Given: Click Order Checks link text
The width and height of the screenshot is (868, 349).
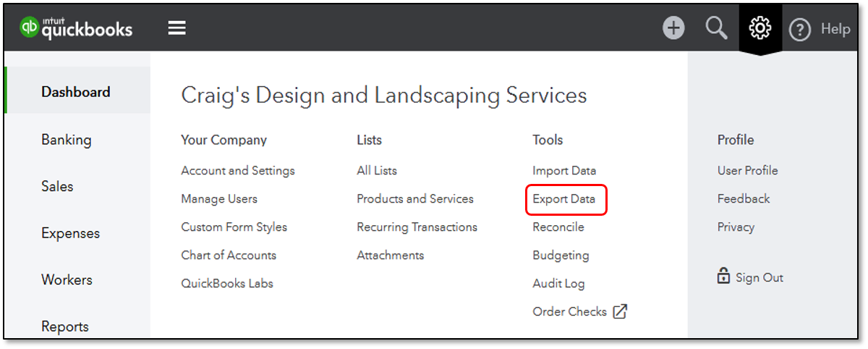Looking at the screenshot, I should coord(570,311).
